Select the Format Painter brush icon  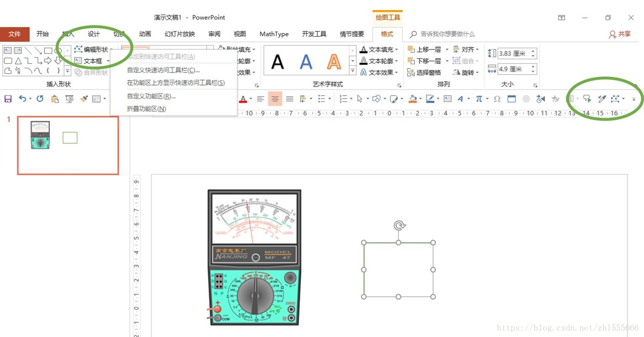tap(84, 98)
